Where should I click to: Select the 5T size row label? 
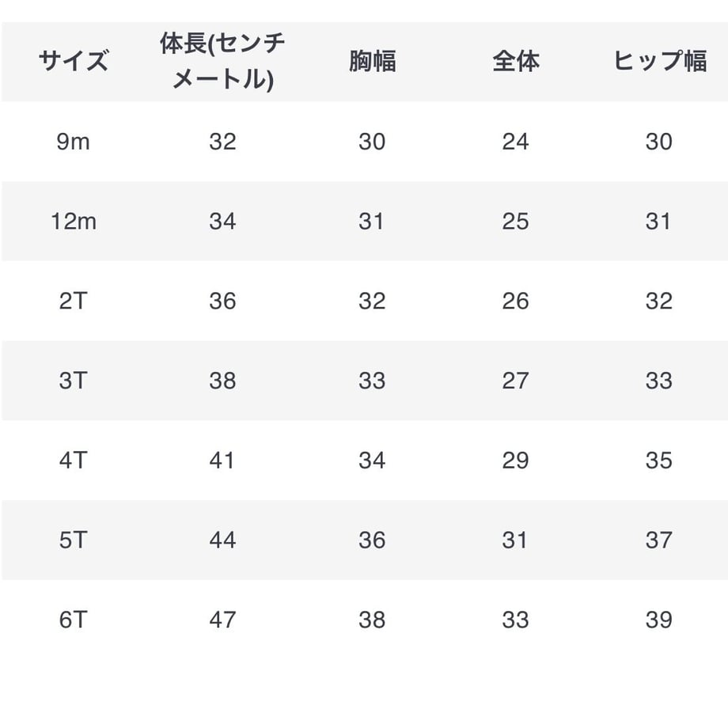point(74,540)
